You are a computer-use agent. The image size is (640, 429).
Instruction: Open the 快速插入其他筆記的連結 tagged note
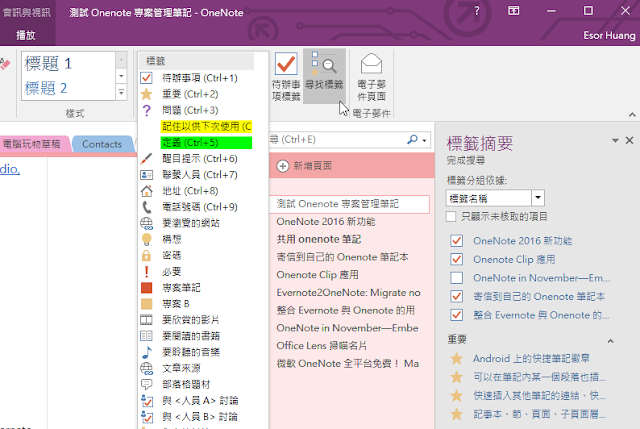click(539, 395)
